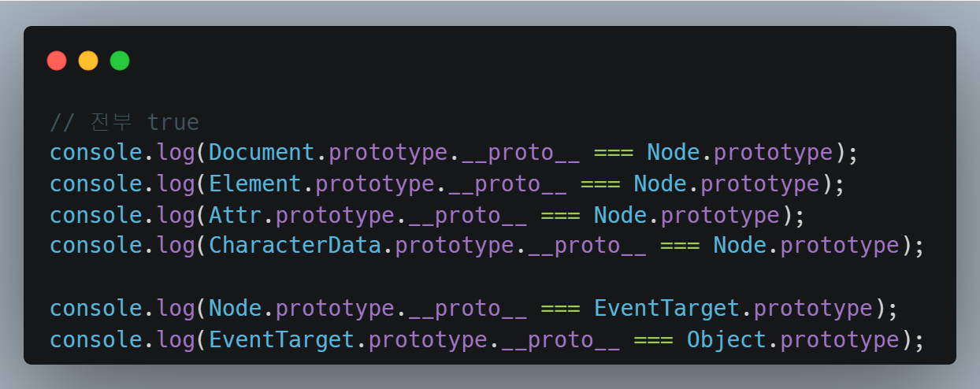
Task: Click Node.prototype at end of CharacterData line
Action: pos(805,246)
